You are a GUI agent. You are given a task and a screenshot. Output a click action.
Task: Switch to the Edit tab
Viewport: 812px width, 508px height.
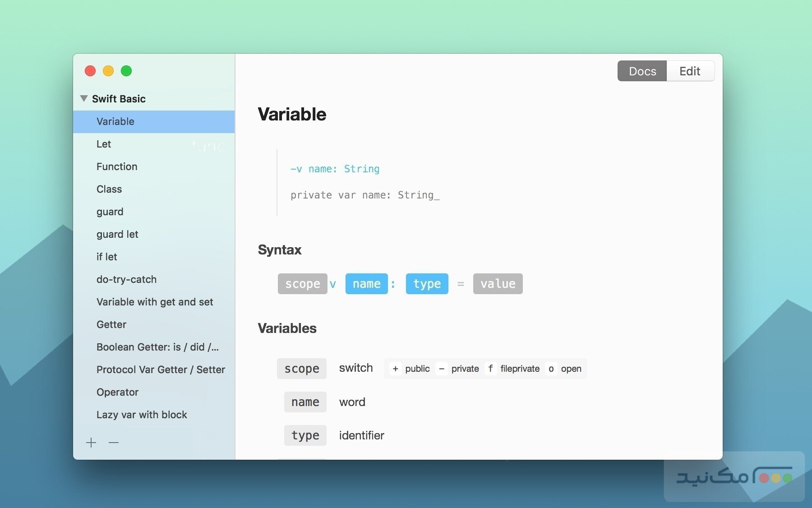[690, 71]
